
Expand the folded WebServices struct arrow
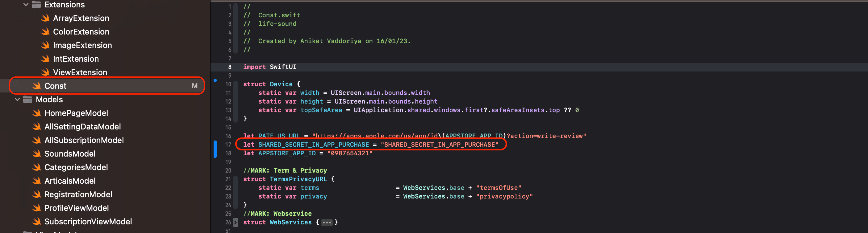236,222
